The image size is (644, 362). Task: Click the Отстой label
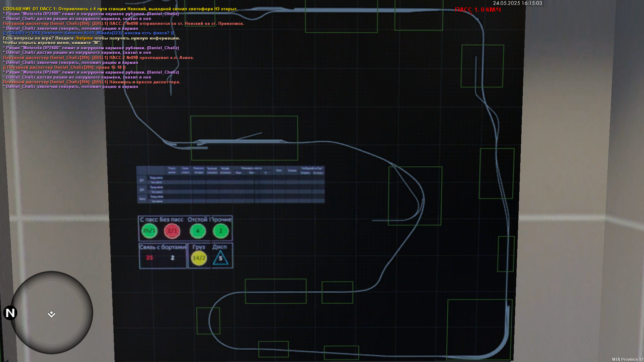[197, 220]
